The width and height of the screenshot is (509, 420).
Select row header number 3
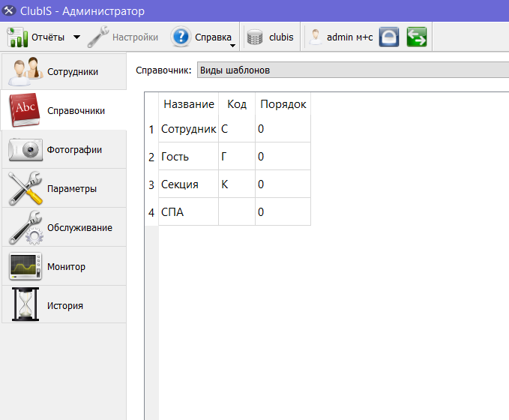[x=151, y=184]
